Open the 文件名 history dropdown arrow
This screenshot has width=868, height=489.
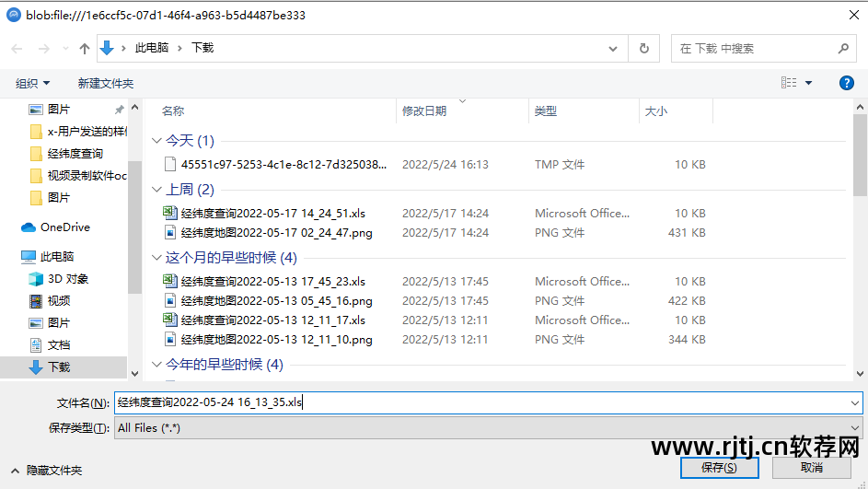click(855, 403)
